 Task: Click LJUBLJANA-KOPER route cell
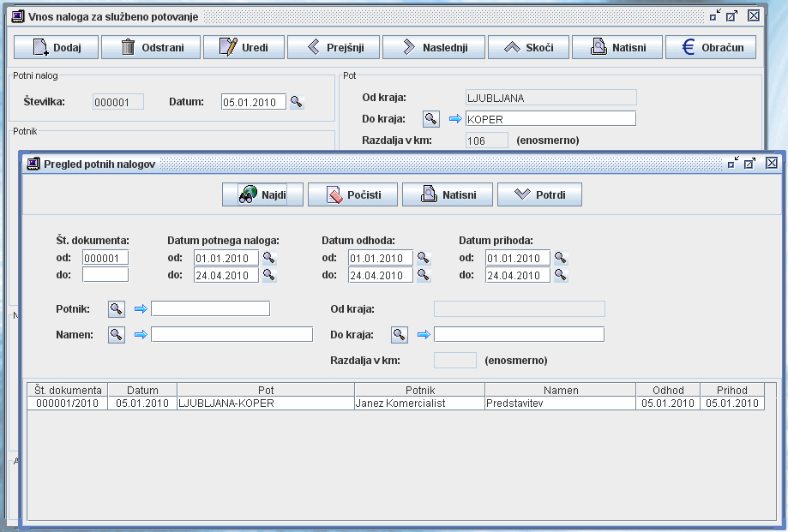[x=266, y=403]
